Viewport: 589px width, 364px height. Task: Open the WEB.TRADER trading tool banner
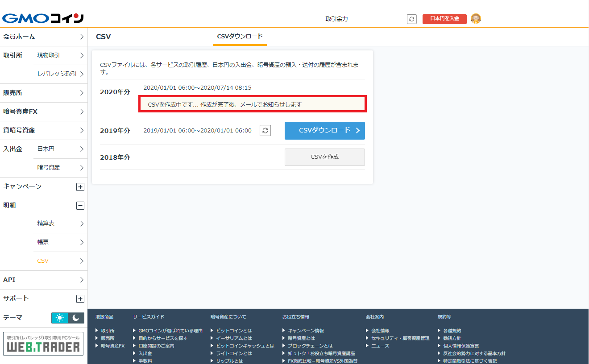coord(43,343)
